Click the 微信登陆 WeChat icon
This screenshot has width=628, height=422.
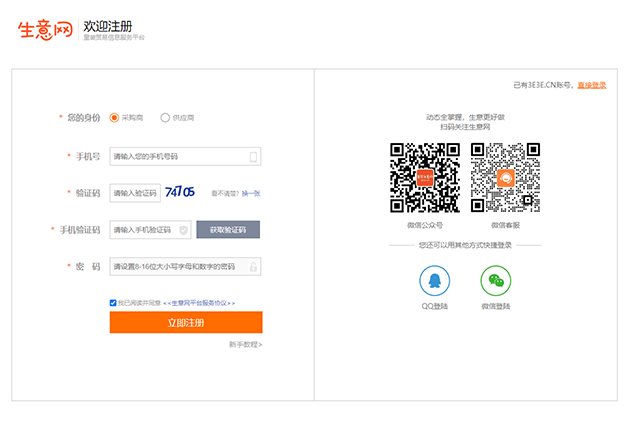pyautogui.click(x=496, y=281)
